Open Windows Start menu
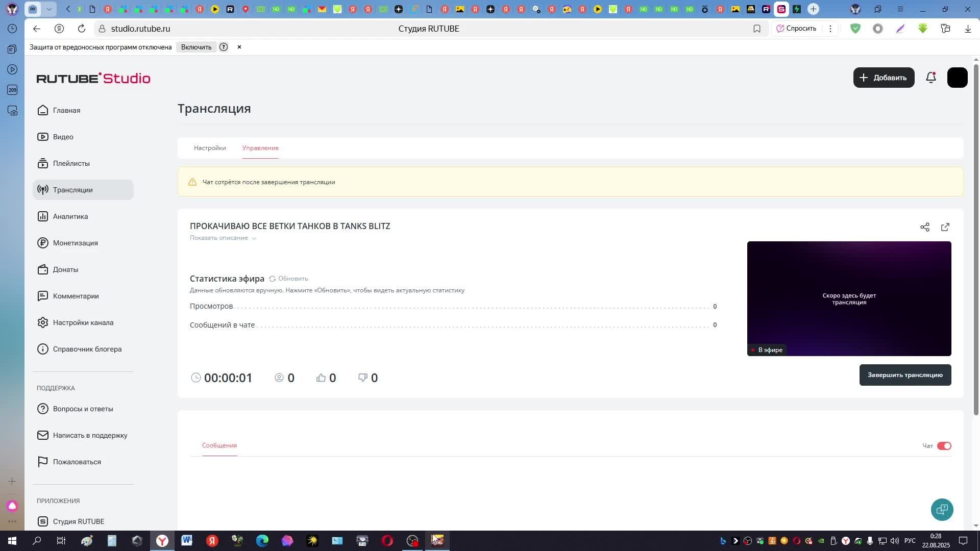Image resolution: width=980 pixels, height=551 pixels. 12,541
